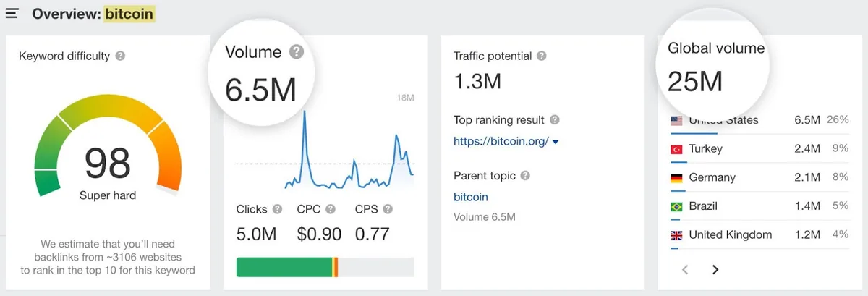The width and height of the screenshot is (868, 296).
Task: Click the United Kingdom flag icon
Action: 677,234
